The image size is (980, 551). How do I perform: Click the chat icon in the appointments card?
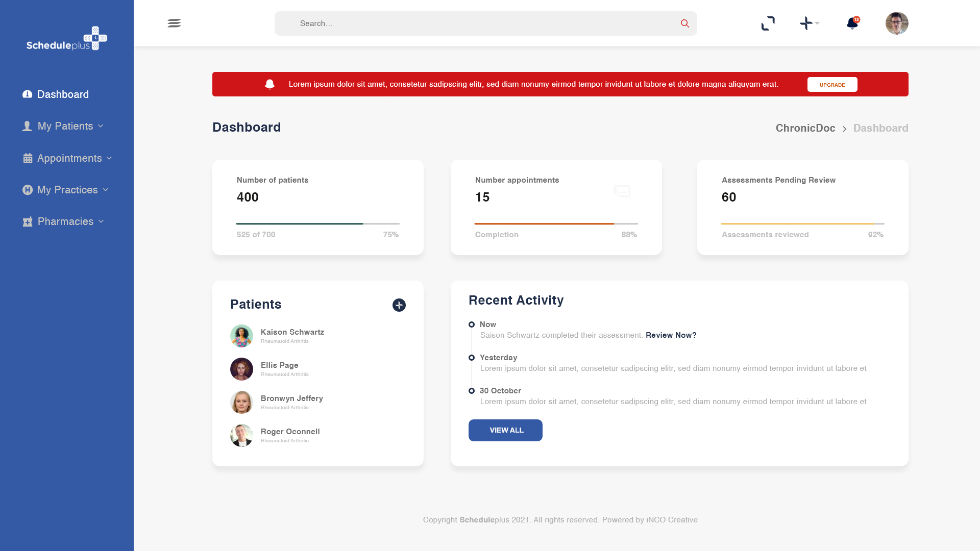[x=622, y=192]
